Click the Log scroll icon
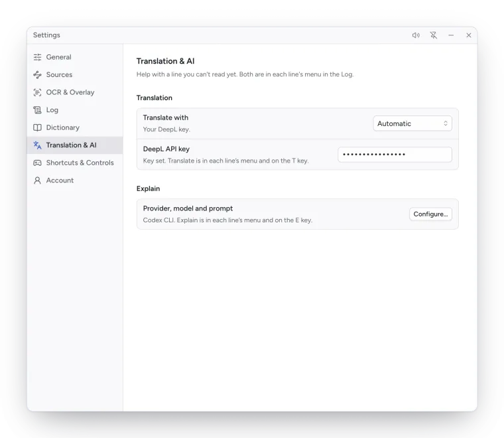Viewport: 504px width, 438px height. 37,110
